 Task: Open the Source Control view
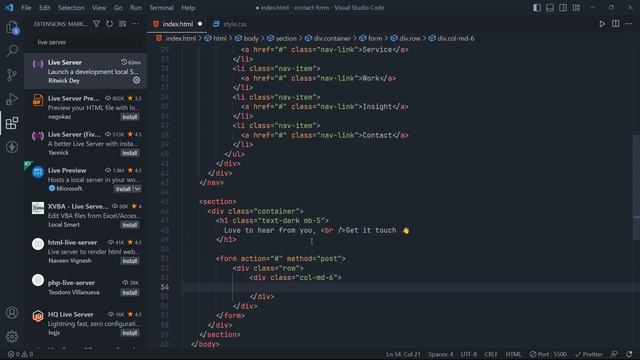click(x=12, y=75)
